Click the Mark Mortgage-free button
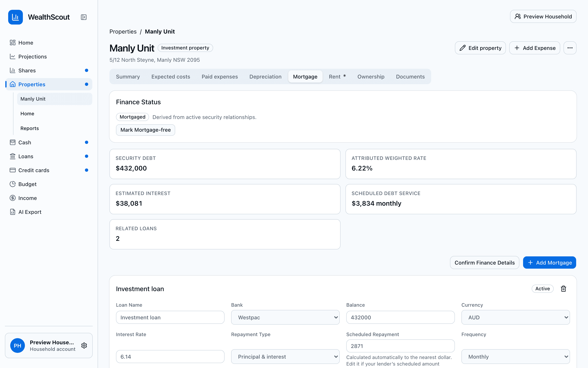The image size is (588, 368). click(x=146, y=130)
